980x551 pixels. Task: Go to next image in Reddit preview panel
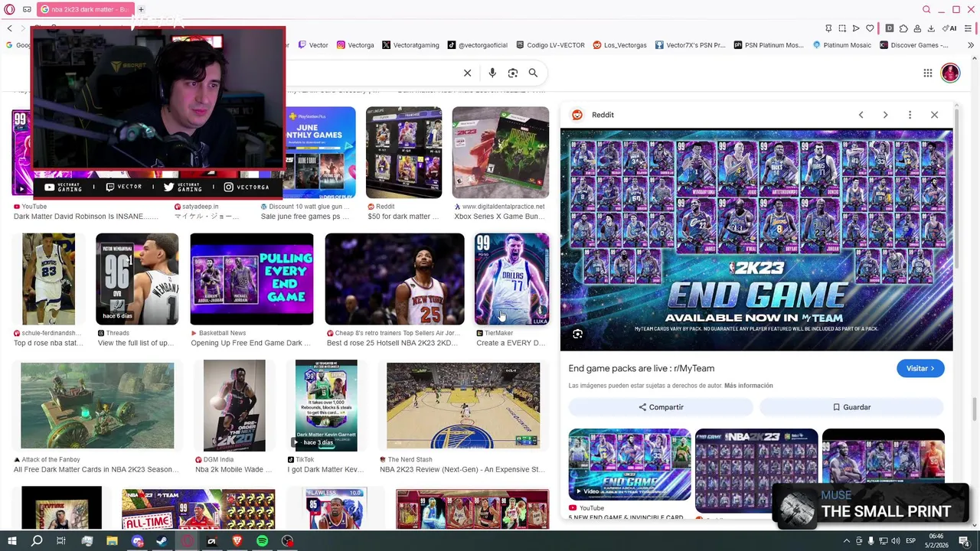click(885, 115)
